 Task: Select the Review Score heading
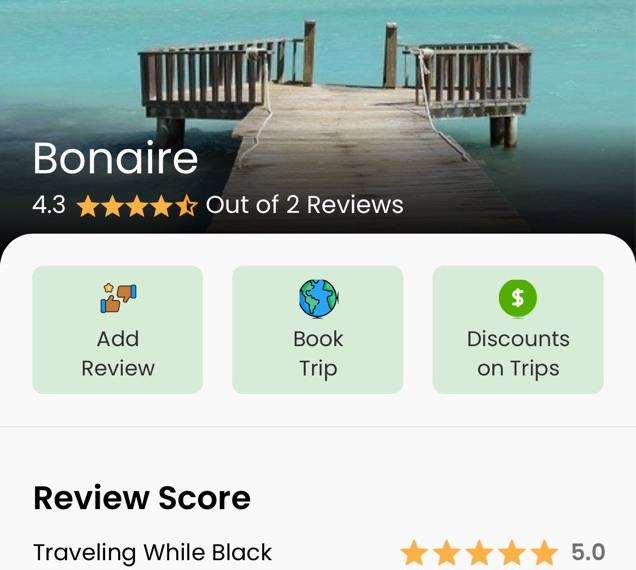[142, 497]
